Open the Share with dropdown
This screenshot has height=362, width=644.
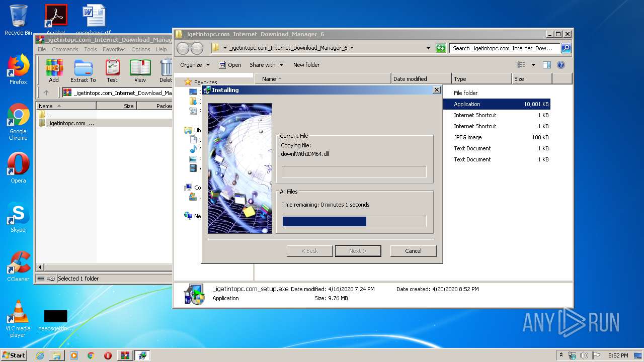tap(266, 65)
